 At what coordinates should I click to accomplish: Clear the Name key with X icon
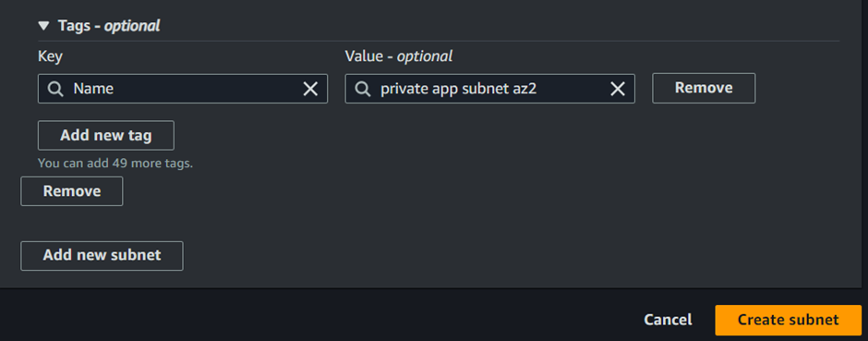(x=310, y=89)
